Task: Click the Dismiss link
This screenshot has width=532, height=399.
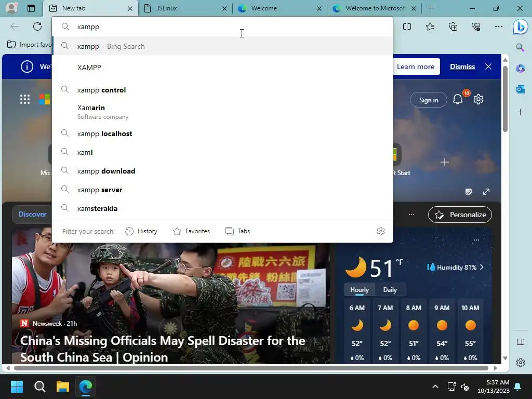Action: pos(462,66)
